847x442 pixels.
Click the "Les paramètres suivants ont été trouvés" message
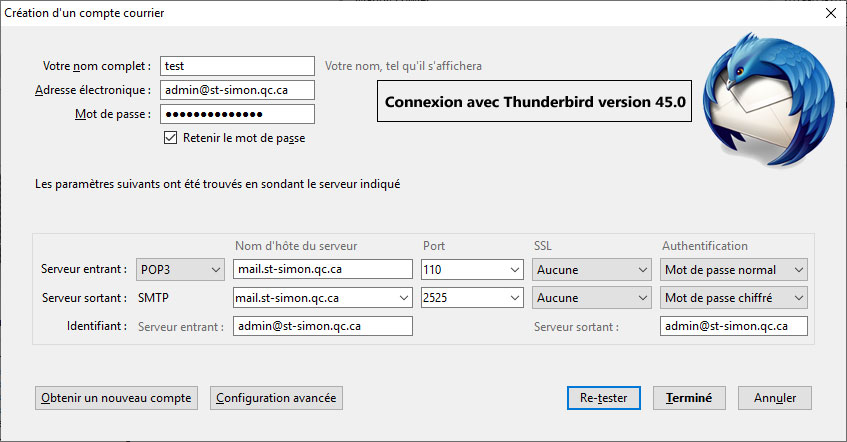[x=217, y=184]
